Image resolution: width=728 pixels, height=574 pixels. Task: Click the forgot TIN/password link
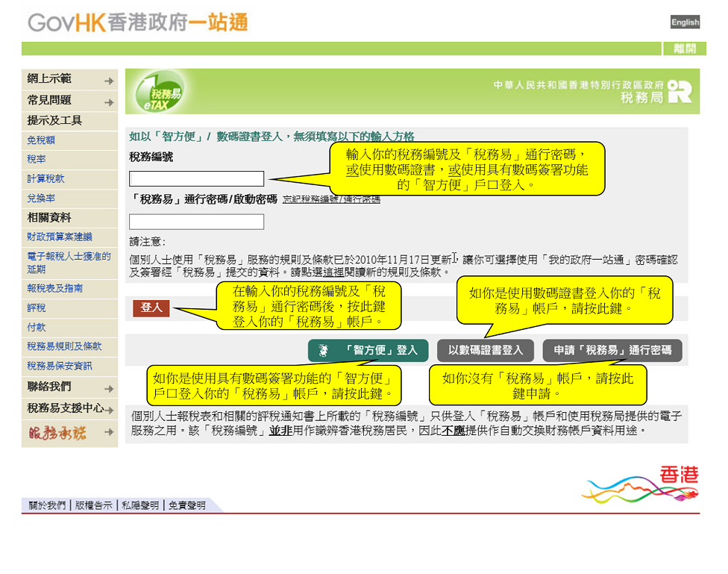click(331, 199)
